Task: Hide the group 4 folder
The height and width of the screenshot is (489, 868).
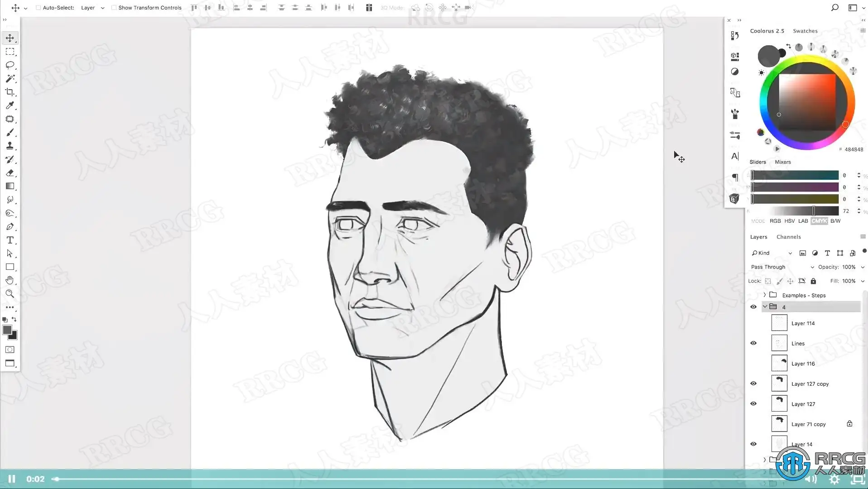Action: coord(753,307)
